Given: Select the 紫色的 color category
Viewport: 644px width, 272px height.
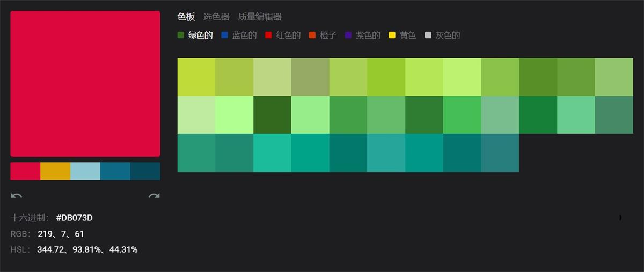Looking at the screenshot, I should 362,35.
